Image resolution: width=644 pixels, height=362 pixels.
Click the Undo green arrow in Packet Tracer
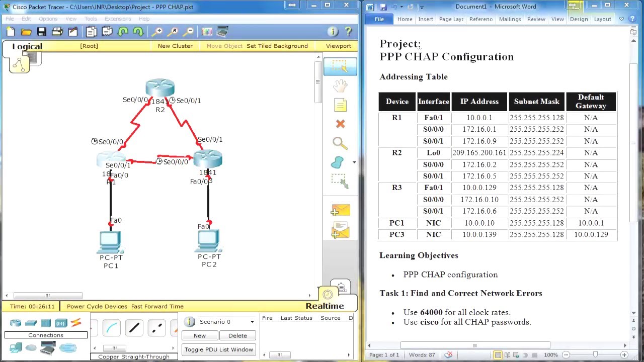(122, 32)
